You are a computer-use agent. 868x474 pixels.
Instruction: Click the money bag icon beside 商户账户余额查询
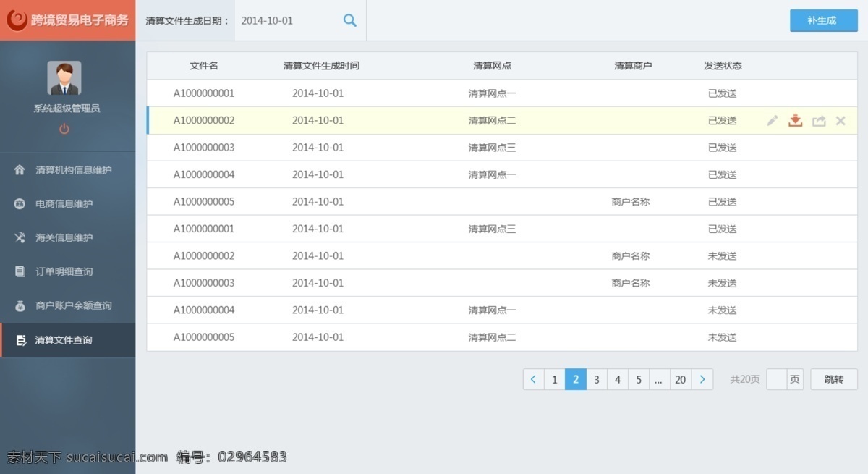(x=20, y=305)
